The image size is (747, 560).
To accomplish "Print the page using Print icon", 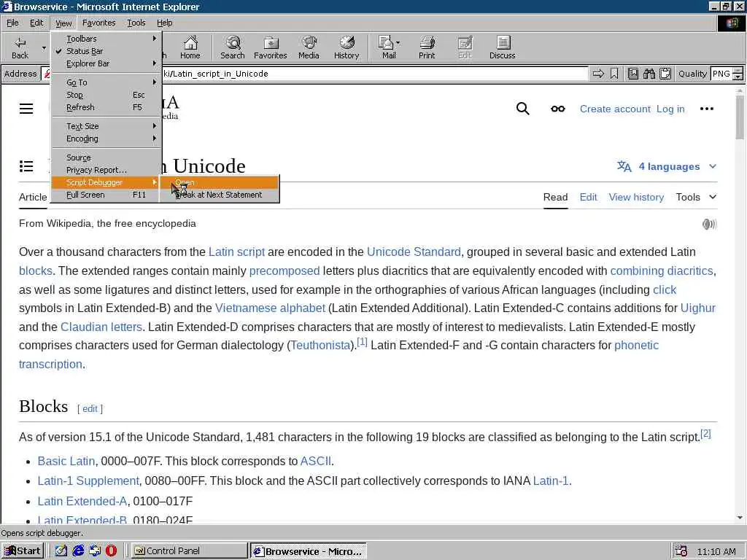I will 427,47.
